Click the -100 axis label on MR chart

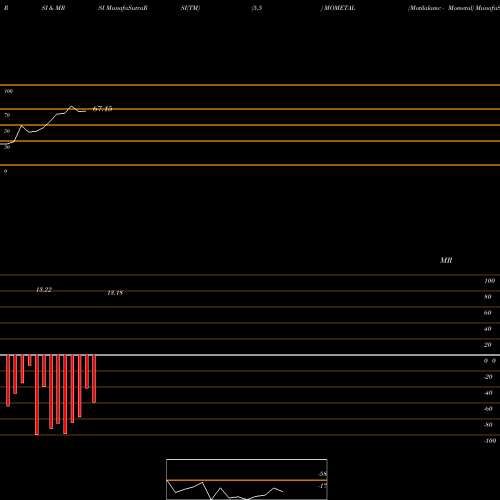490,441
